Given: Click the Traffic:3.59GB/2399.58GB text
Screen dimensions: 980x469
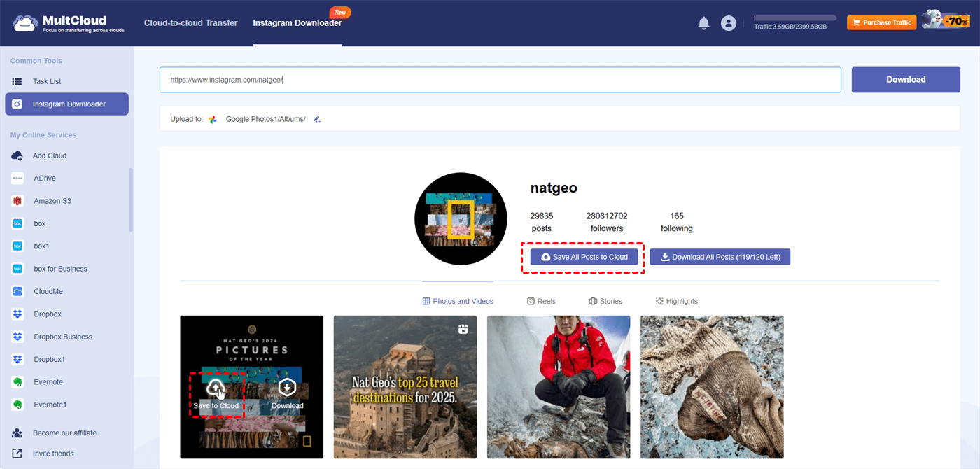Looking at the screenshot, I should (x=790, y=27).
